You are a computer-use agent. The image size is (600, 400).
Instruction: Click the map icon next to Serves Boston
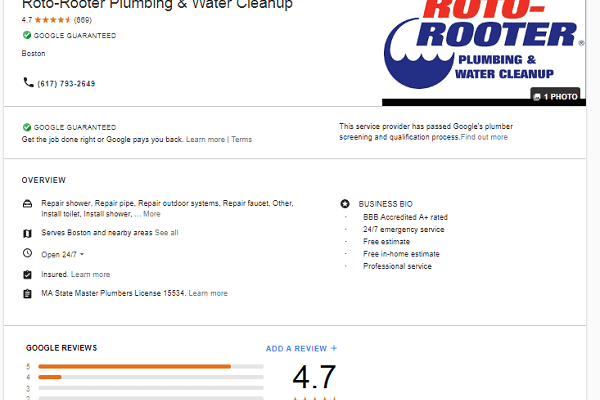coord(28,233)
